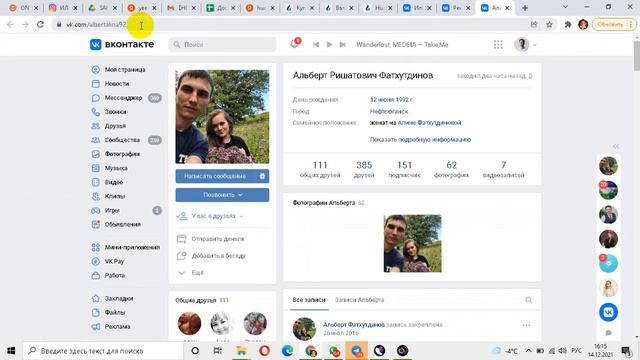Open Клипы in the sidebar
This screenshot has width=640, height=360.
(109, 196)
